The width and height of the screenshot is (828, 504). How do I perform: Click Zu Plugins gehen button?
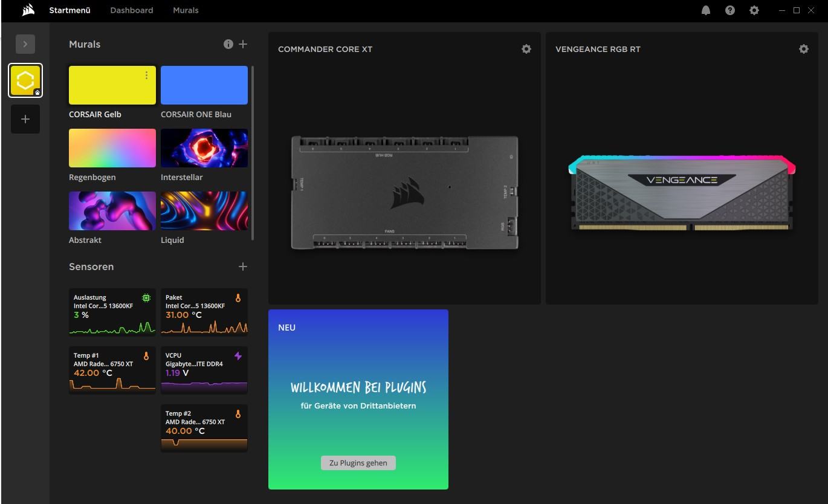[x=358, y=463]
